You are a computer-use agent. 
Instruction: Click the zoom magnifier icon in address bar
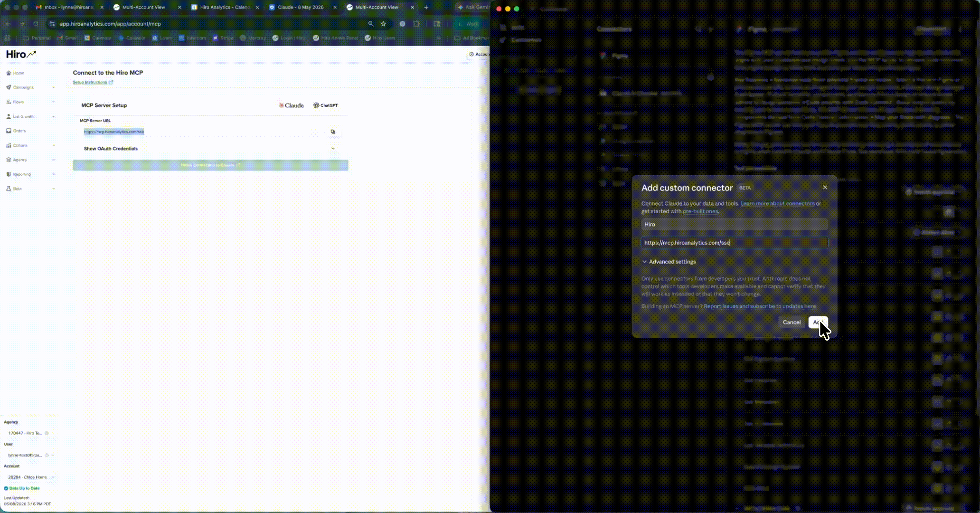point(370,24)
